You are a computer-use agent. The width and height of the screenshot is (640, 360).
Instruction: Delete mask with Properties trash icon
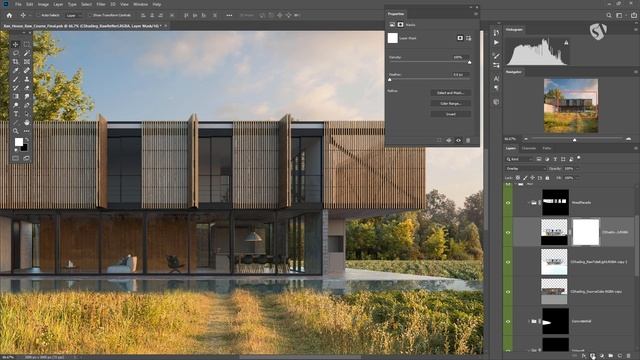pyautogui.click(x=468, y=140)
